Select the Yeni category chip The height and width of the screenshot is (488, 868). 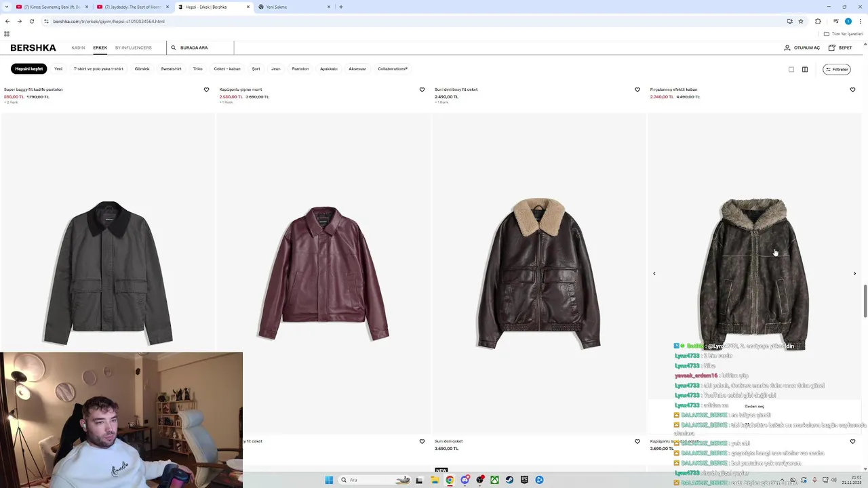58,68
